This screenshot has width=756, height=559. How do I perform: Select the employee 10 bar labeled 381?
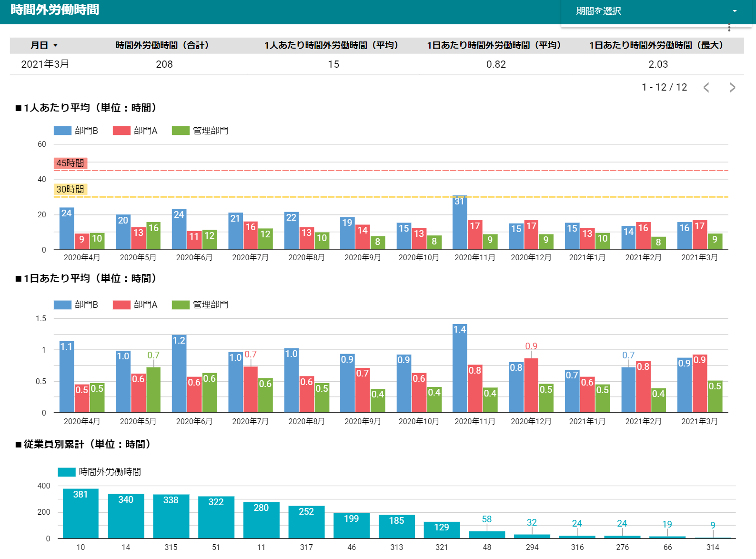(x=81, y=513)
